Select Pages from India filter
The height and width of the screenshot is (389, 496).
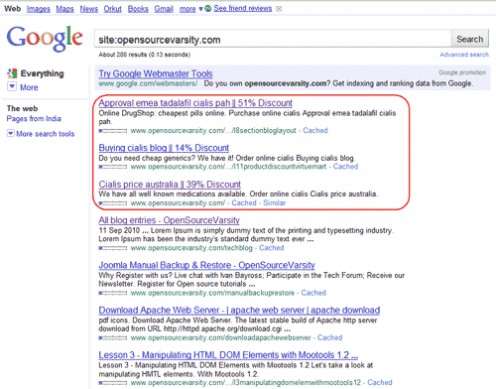click(34, 119)
